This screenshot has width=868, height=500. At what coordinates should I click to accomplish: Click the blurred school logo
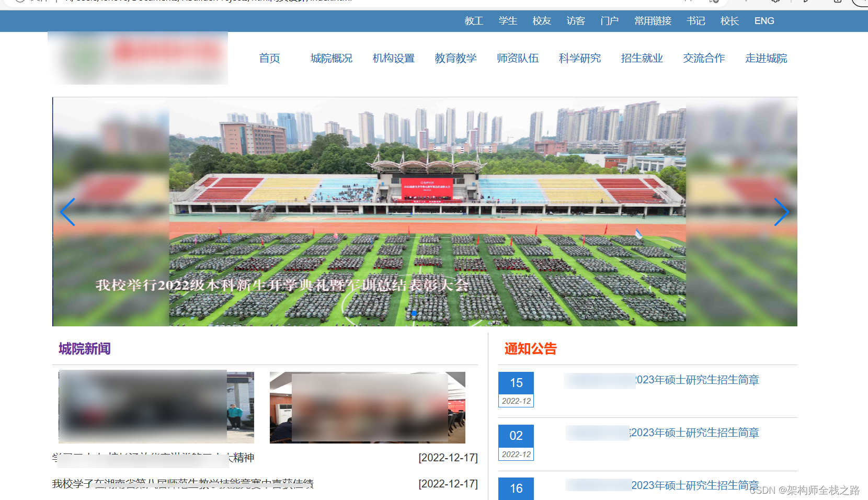click(x=138, y=58)
